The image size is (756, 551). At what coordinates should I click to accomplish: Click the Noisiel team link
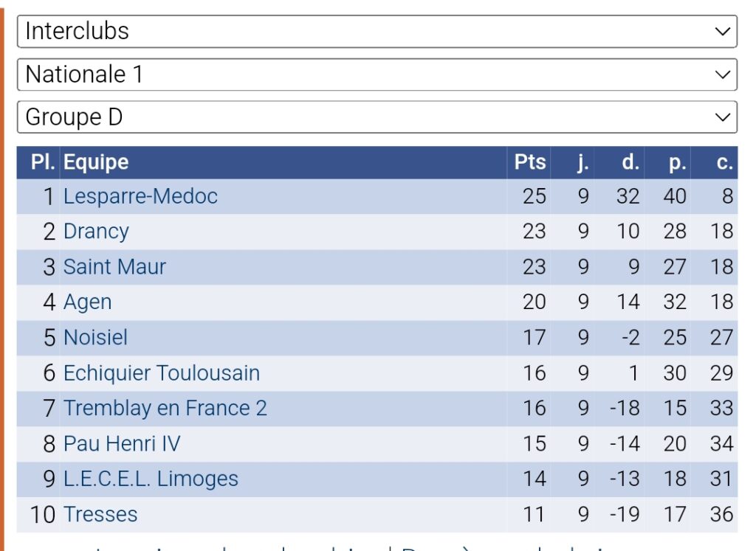click(95, 338)
